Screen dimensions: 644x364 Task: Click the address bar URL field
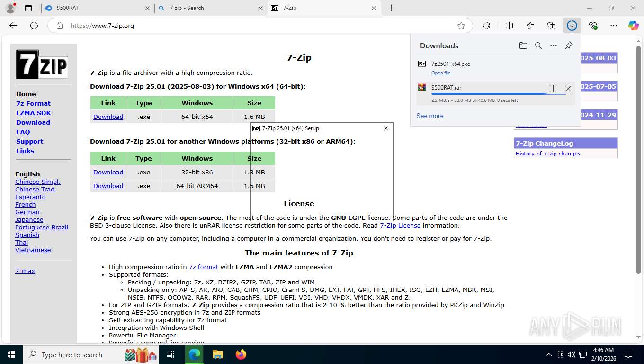(260, 26)
